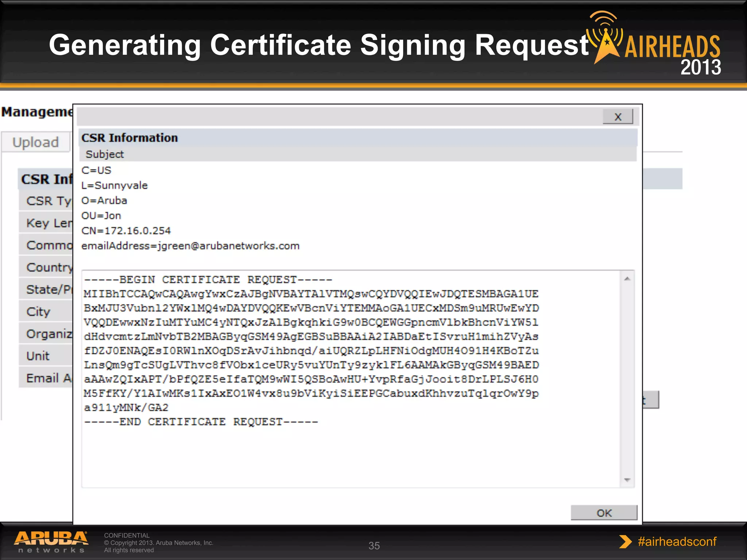
Task: Click the O=Aruba subject entry
Action: (104, 201)
